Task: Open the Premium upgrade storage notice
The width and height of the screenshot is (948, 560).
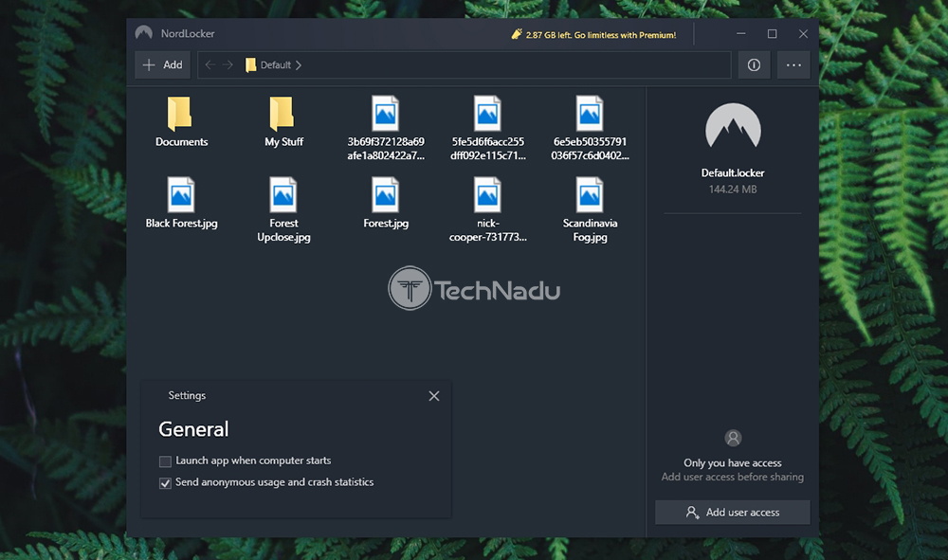Action: pyautogui.click(x=593, y=34)
